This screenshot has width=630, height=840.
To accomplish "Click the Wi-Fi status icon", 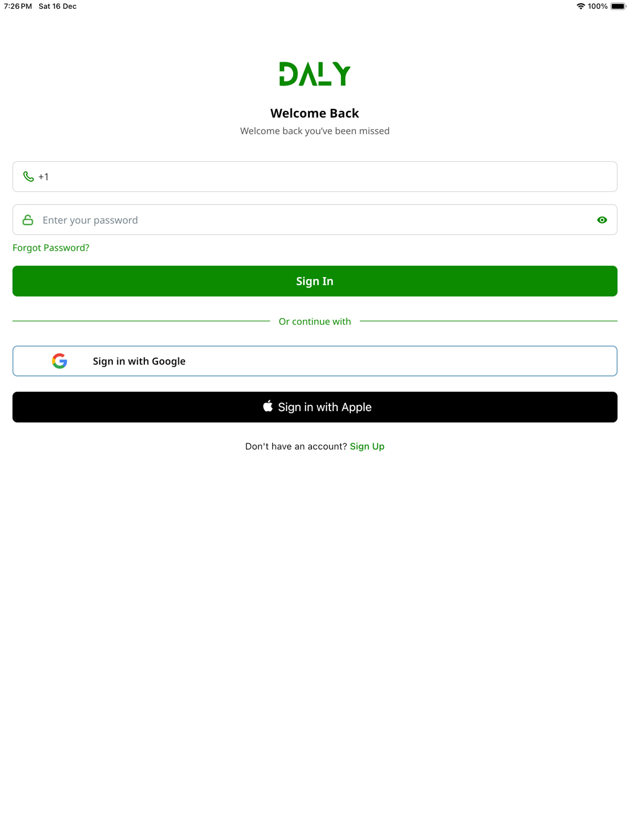I will pos(581,6).
